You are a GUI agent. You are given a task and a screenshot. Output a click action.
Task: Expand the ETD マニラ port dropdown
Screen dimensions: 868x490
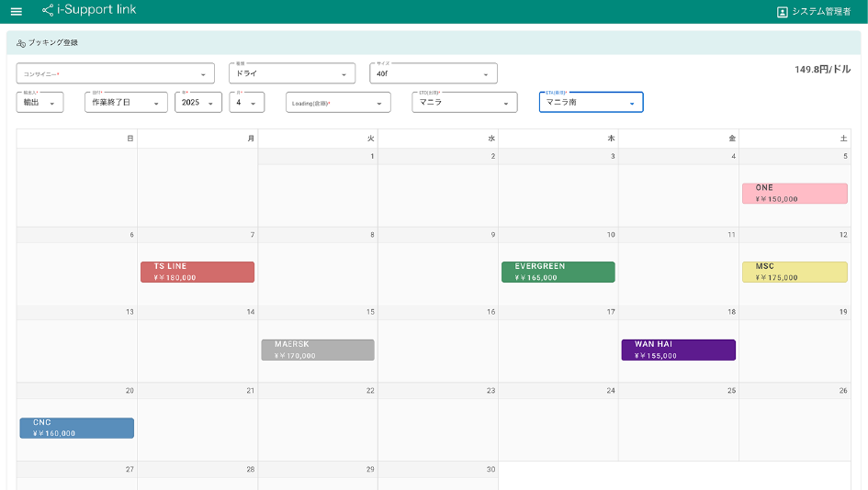(x=465, y=103)
